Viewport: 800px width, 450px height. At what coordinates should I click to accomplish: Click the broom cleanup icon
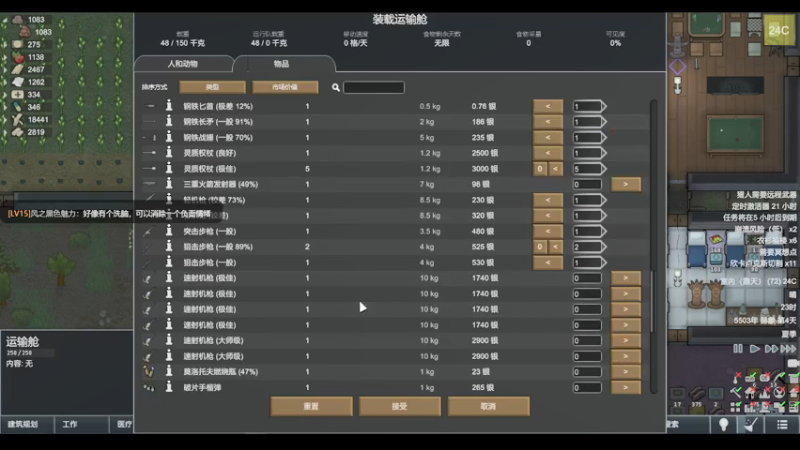[x=750, y=424]
